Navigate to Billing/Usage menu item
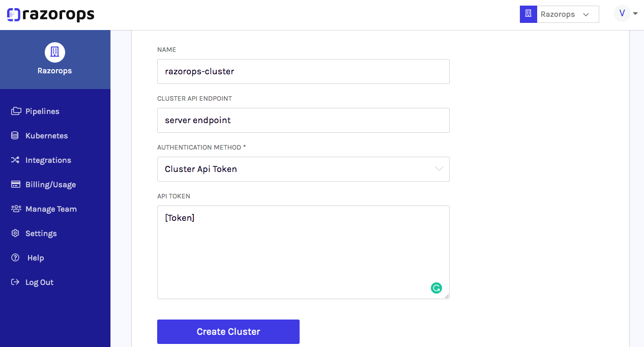 click(50, 185)
